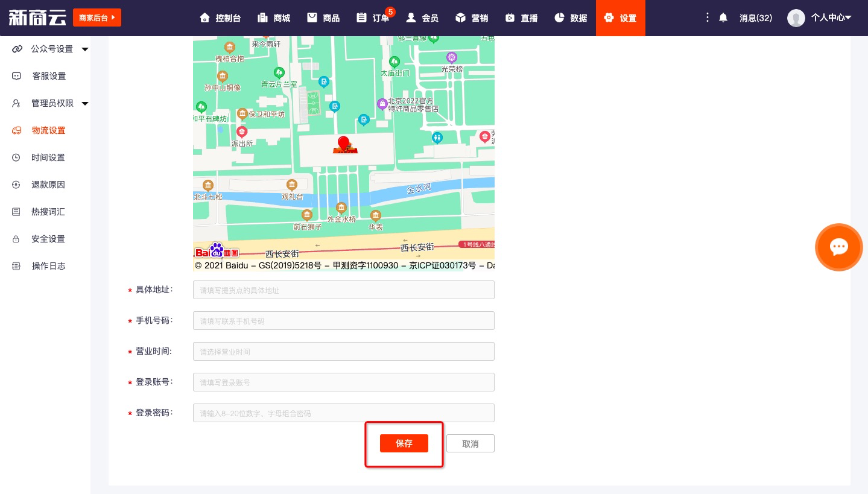Open the 营销 menu
This screenshot has height=494, width=868.
(x=472, y=18)
